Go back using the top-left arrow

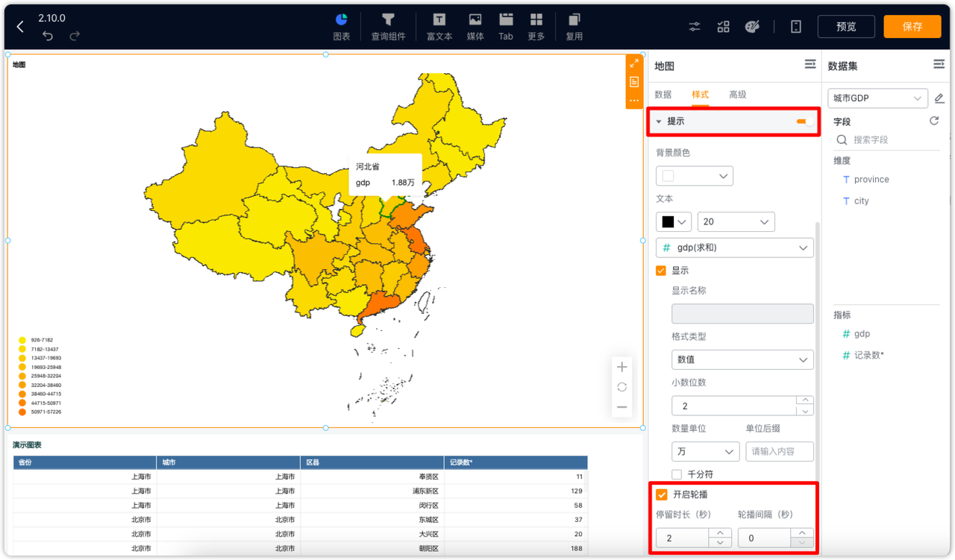[20, 27]
